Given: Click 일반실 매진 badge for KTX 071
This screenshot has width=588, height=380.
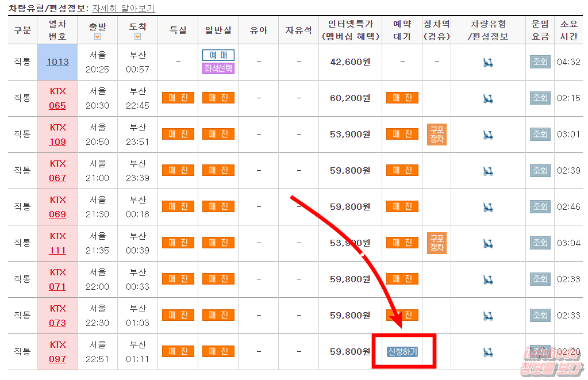Looking at the screenshot, I should pyautogui.click(x=218, y=279).
